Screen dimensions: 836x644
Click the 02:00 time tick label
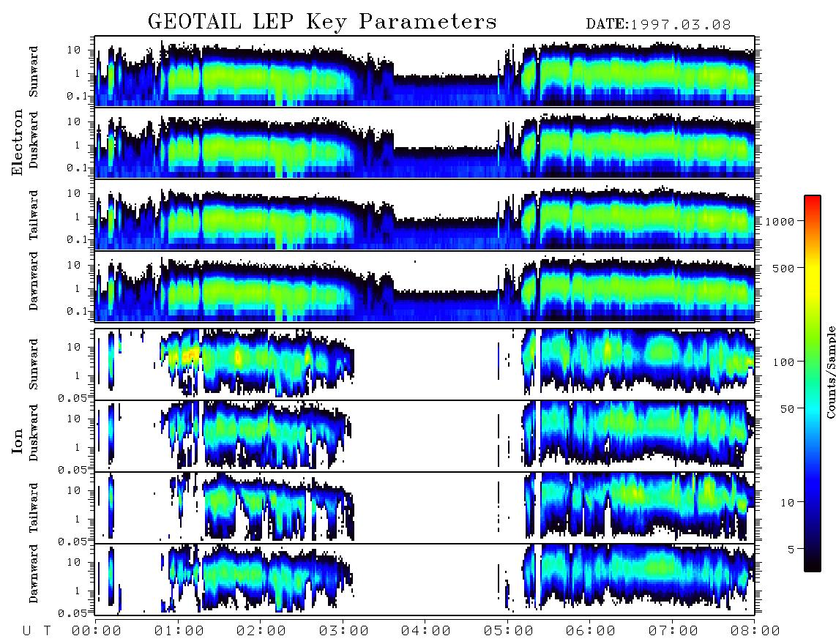coord(261,631)
